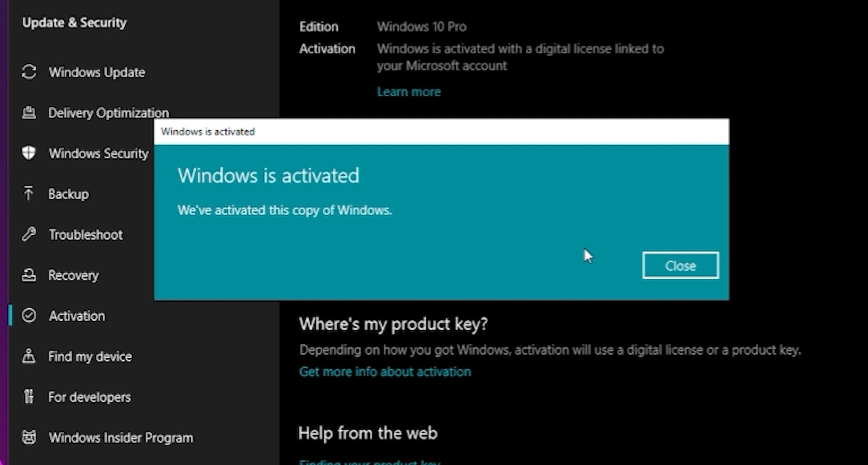Navigate to the Find my device label

(x=90, y=356)
